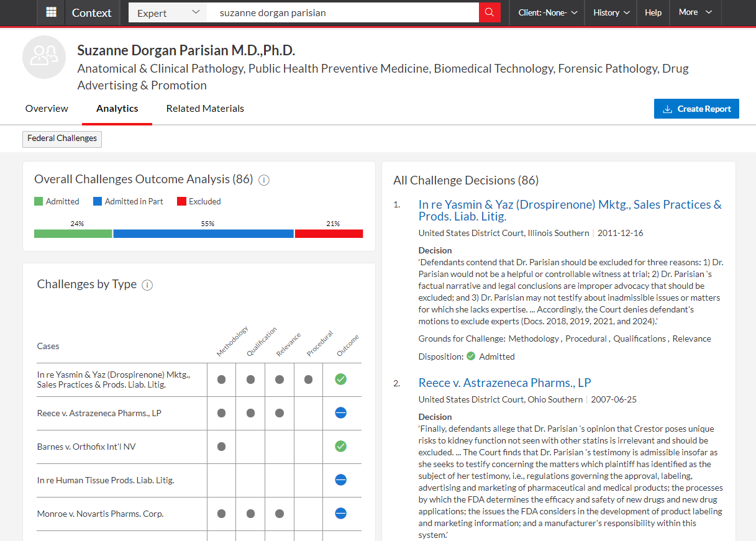Image resolution: width=756 pixels, height=541 pixels.
Task: Click Admitted outcome icon for Yasmin & Yaz row
Action: (x=340, y=379)
